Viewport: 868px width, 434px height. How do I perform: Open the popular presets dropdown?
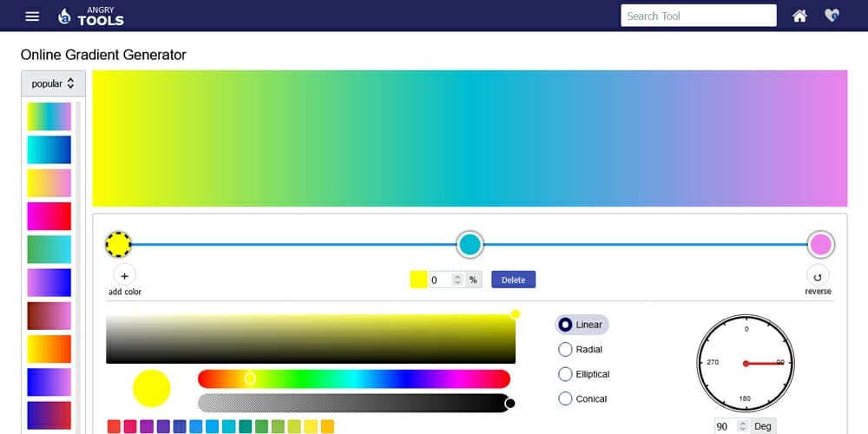(53, 83)
